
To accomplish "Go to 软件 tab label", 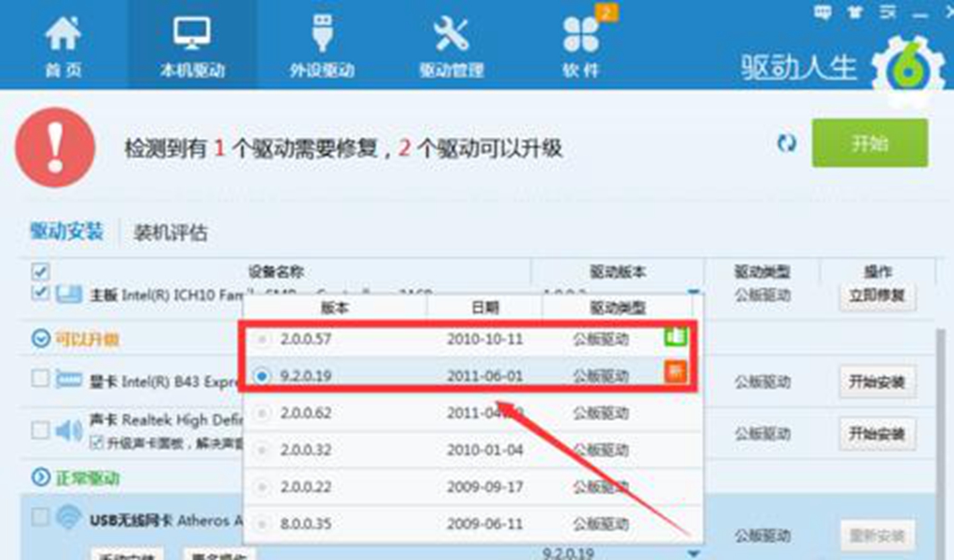I will pos(580,70).
